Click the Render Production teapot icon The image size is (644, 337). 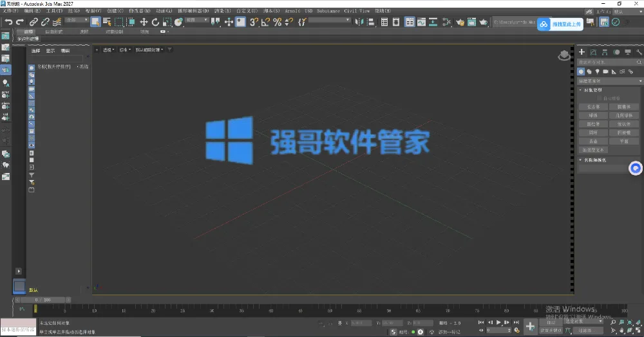(x=484, y=22)
